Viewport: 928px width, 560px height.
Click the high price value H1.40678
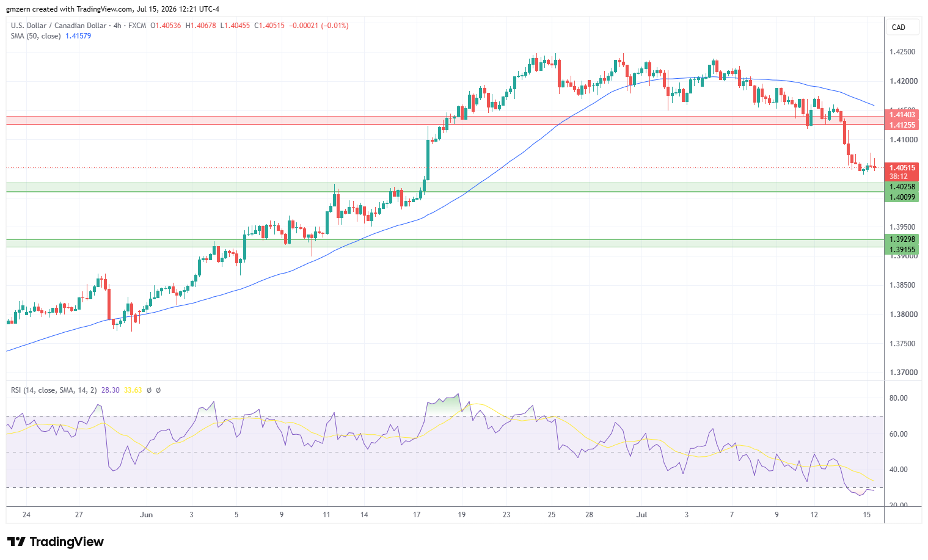click(x=200, y=26)
